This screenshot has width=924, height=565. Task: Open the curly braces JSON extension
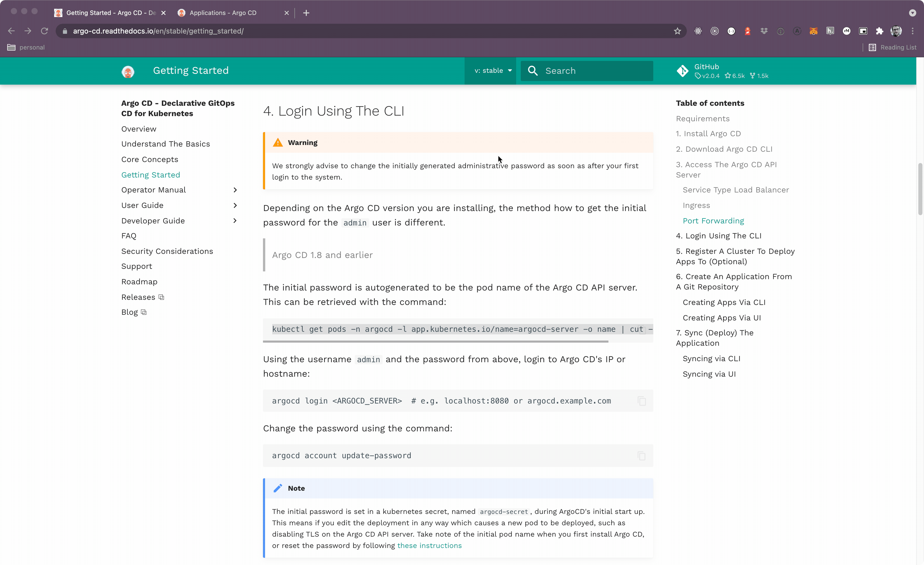[x=731, y=31]
